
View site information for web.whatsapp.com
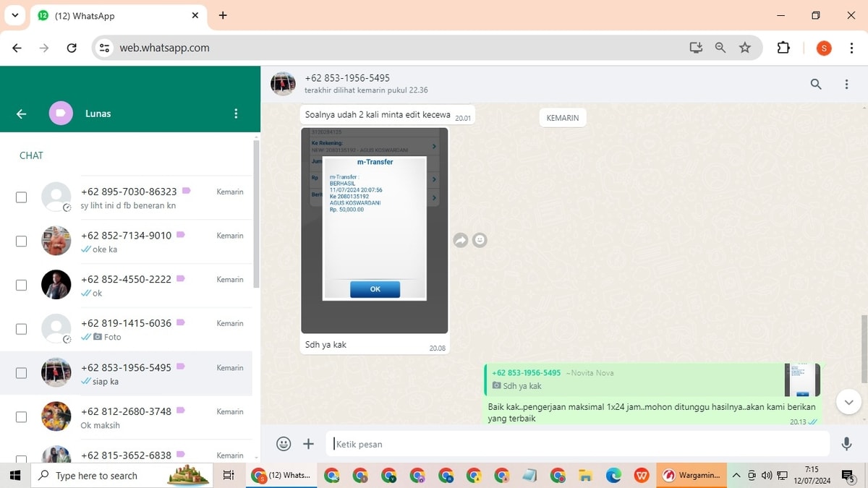(105, 48)
